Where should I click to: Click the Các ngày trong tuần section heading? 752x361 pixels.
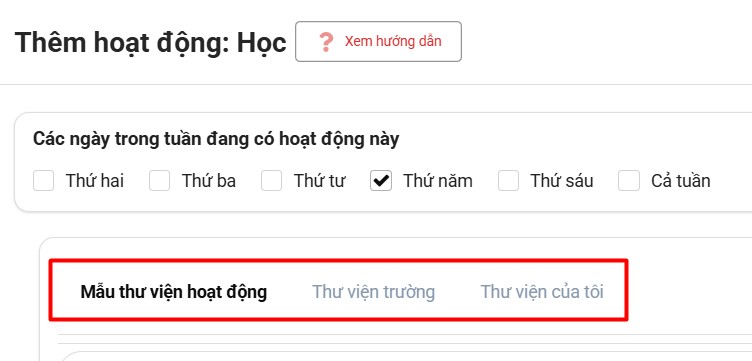(x=216, y=140)
